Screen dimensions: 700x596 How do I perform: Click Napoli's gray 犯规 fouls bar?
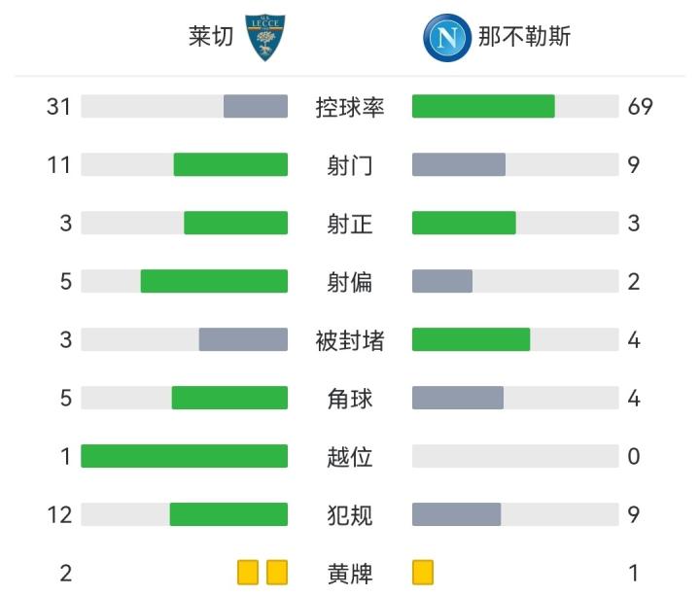click(456, 514)
